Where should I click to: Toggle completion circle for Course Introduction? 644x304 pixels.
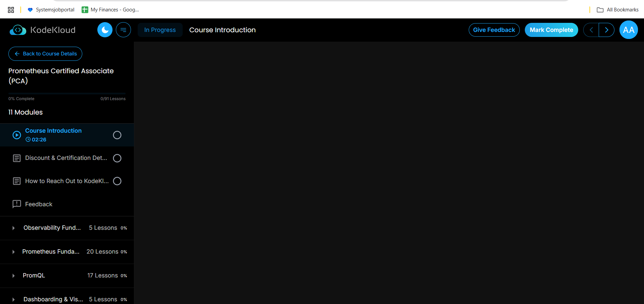(x=117, y=135)
